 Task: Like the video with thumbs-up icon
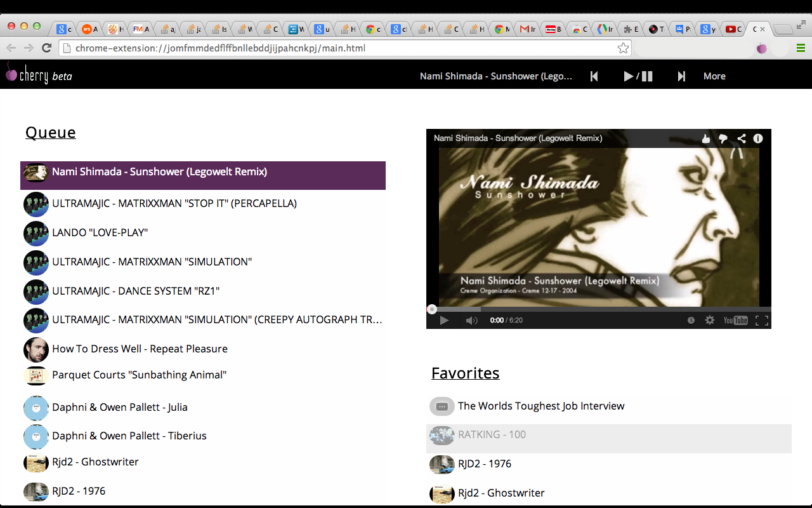pos(706,138)
